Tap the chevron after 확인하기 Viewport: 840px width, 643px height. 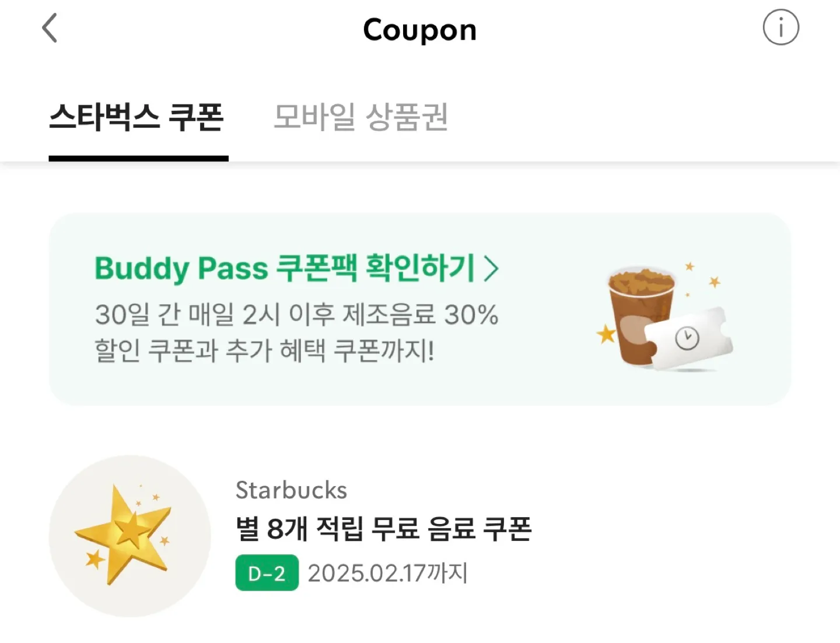pos(491,269)
